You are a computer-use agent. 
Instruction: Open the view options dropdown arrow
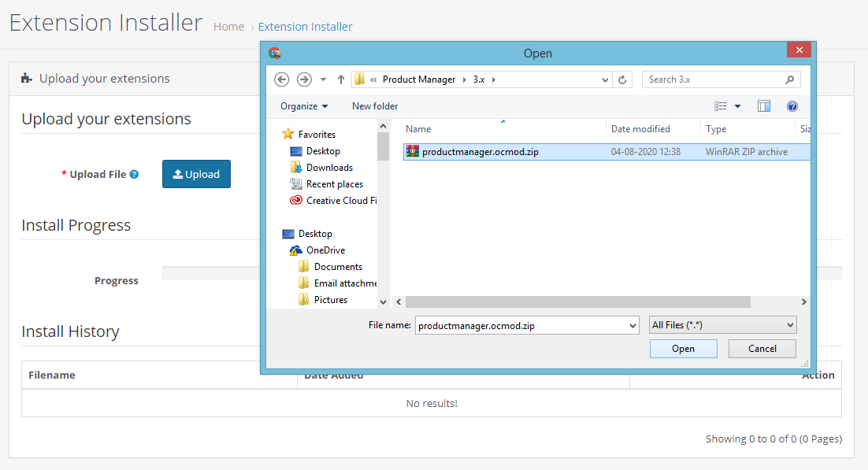point(737,106)
